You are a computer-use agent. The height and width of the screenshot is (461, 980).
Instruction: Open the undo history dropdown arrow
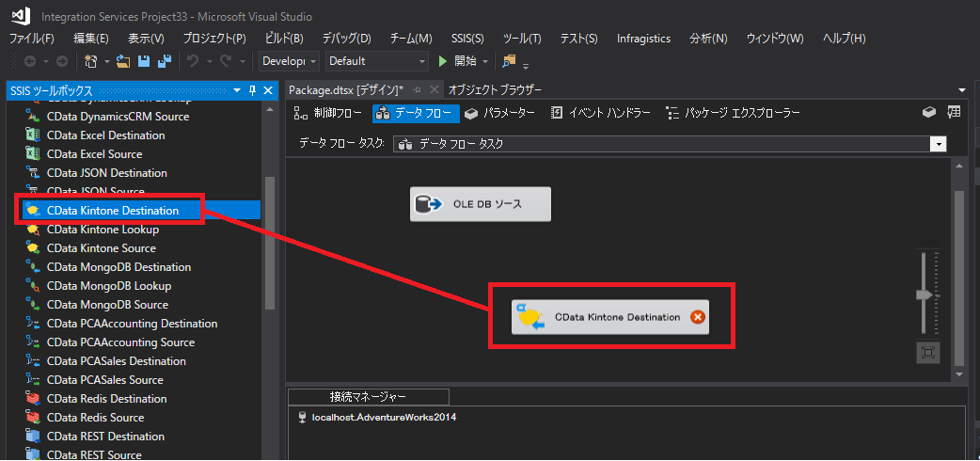210,61
